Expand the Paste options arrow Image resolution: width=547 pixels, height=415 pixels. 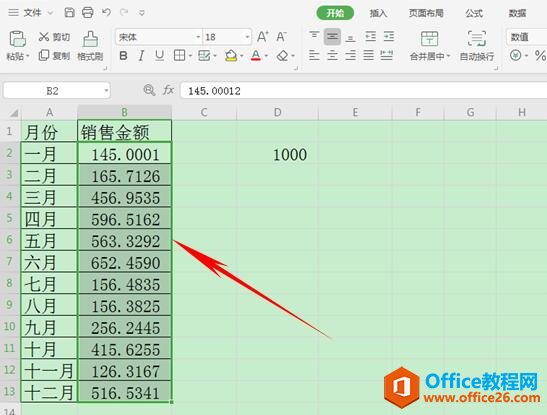point(28,56)
